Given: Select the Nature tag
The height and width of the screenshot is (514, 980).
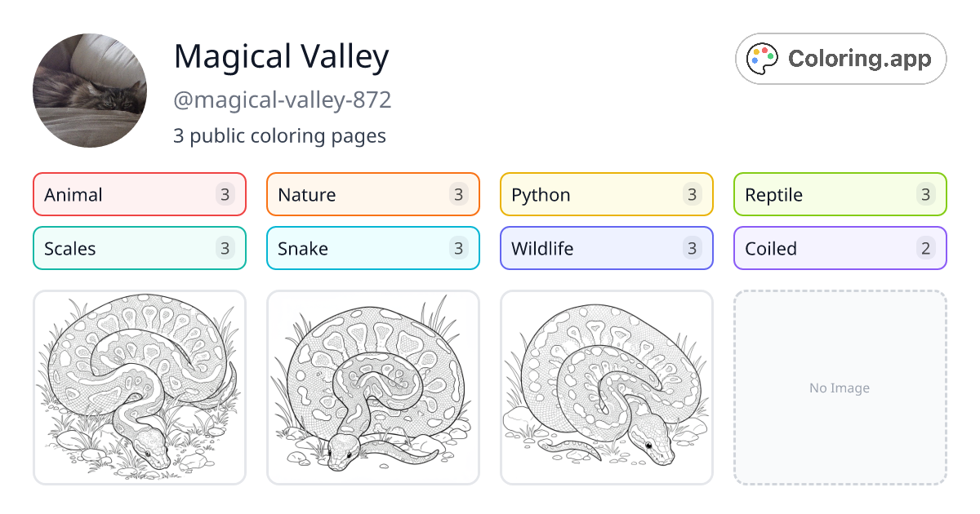Looking at the screenshot, I should (x=372, y=194).
